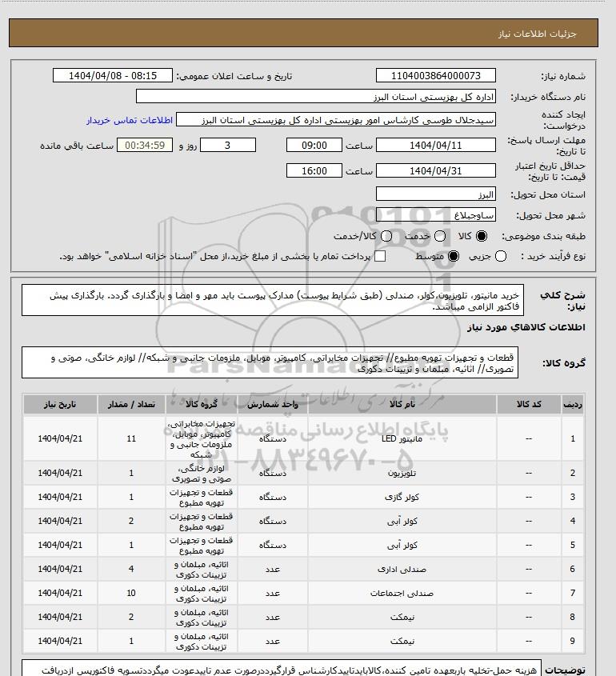Click quantity 11 for مانیتور LED

coord(131,439)
